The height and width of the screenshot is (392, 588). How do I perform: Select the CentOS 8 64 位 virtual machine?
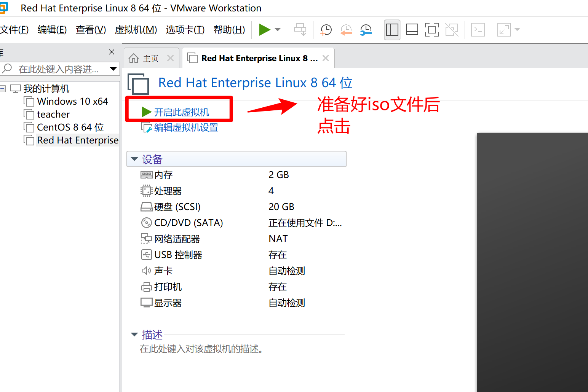pyautogui.click(x=70, y=127)
